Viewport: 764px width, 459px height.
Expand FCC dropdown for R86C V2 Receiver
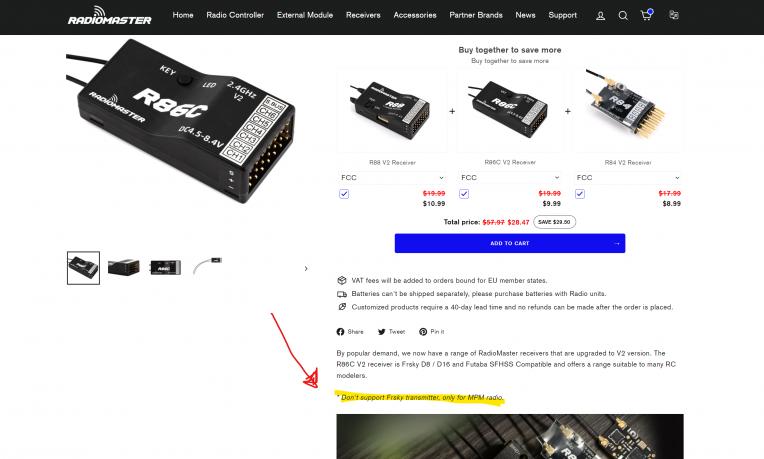tap(510, 178)
